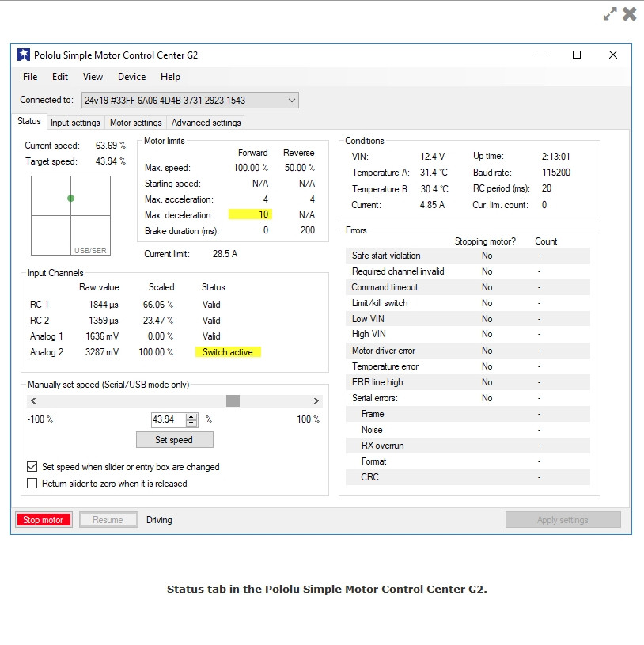Click the manual speed slider thumb

(x=233, y=401)
